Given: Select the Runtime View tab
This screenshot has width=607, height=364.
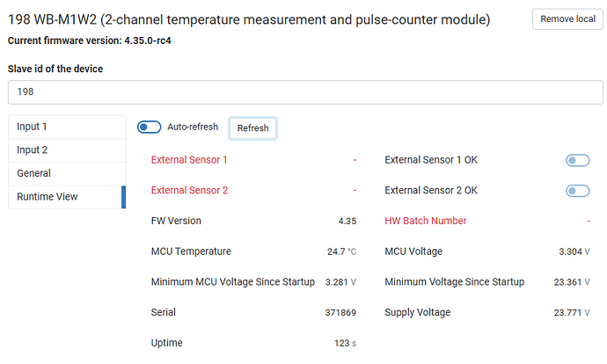Looking at the screenshot, I should point(67,197).
